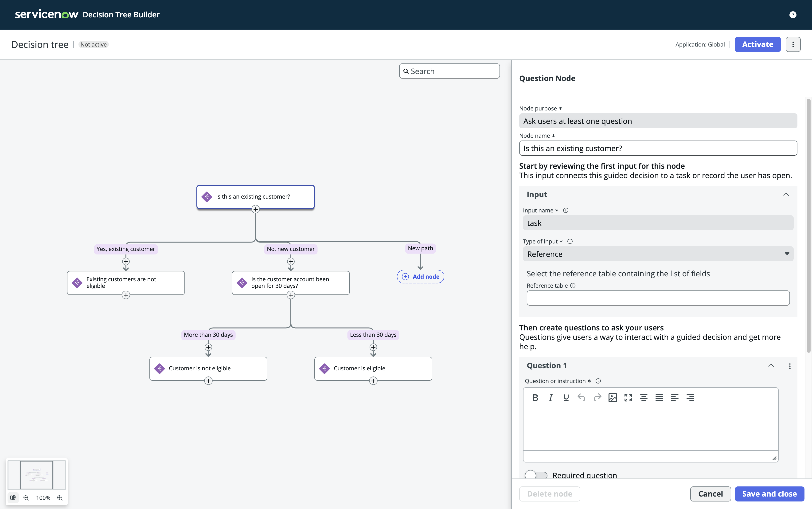Click the 100% zoom level
This screenshot has height=509, width=812.
pos(43,498)
